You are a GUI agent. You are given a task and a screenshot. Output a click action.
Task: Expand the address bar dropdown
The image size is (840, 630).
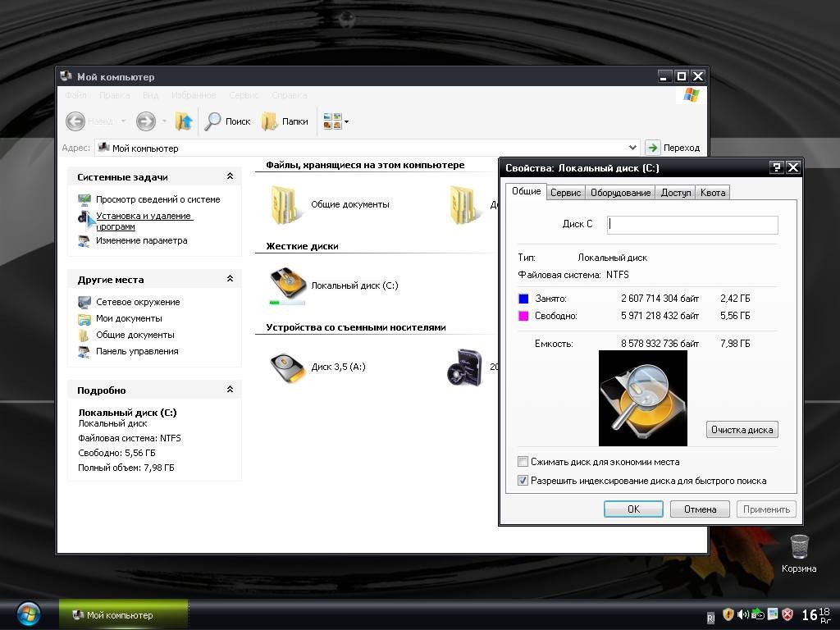point(632,148)
